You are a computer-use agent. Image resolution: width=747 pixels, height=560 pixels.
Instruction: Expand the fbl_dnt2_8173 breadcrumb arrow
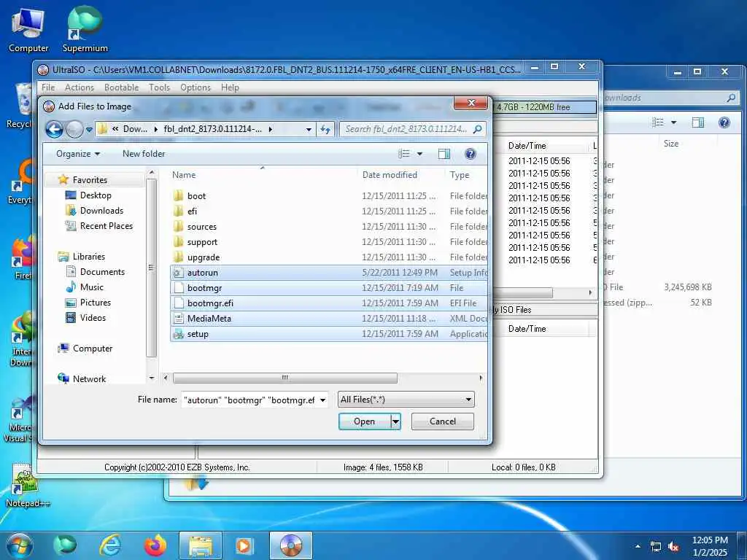271,129
